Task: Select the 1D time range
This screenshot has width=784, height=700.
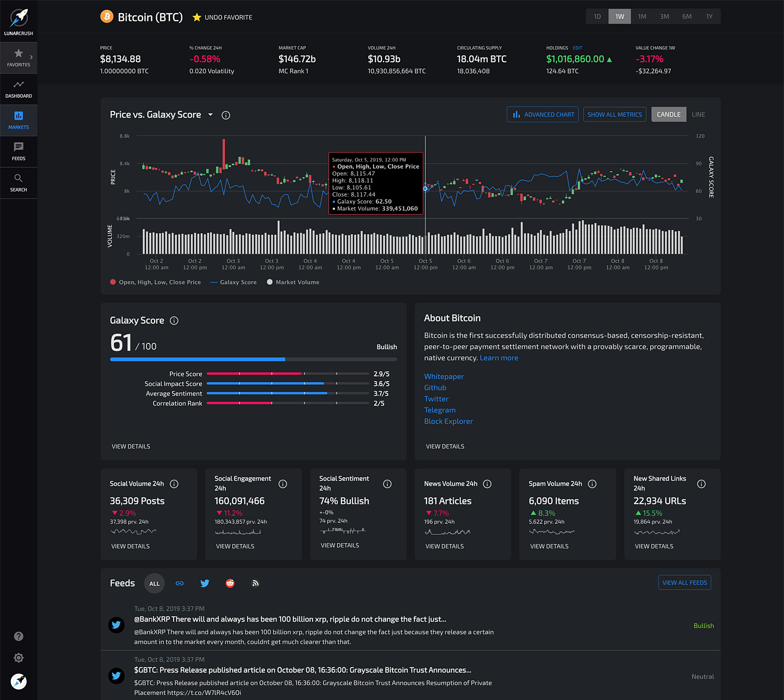Action: tap(597, 17)
